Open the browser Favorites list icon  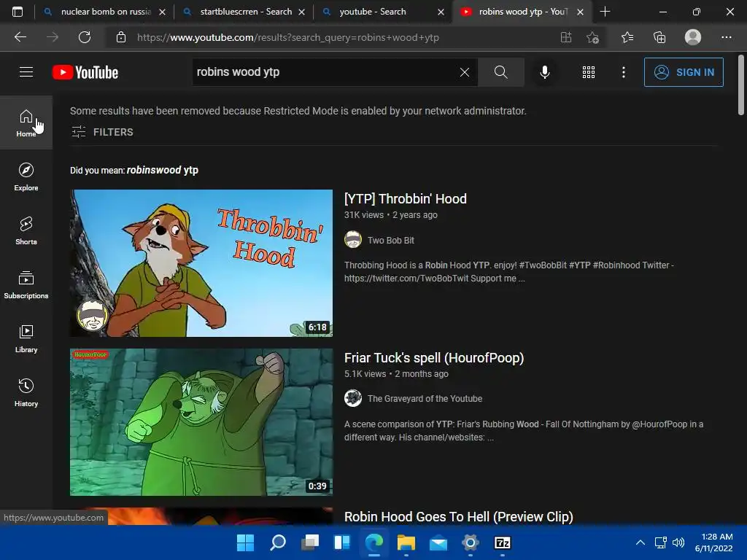pyautogui.click(x=627, y=37)
